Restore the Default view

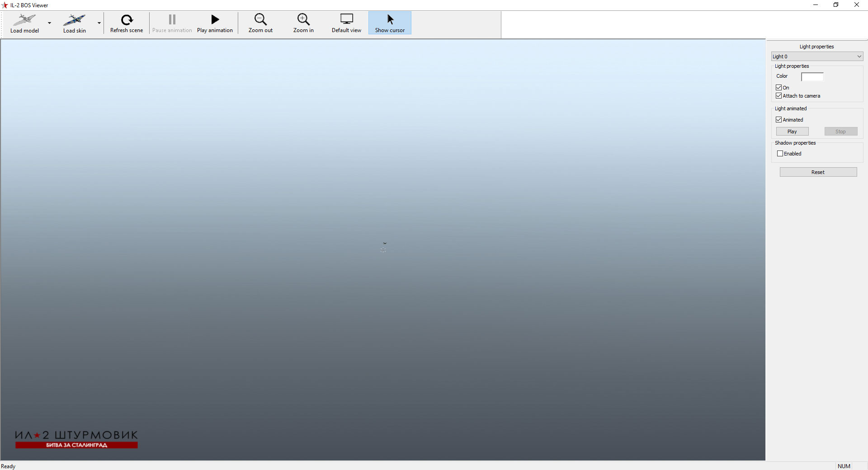(346, 23)
